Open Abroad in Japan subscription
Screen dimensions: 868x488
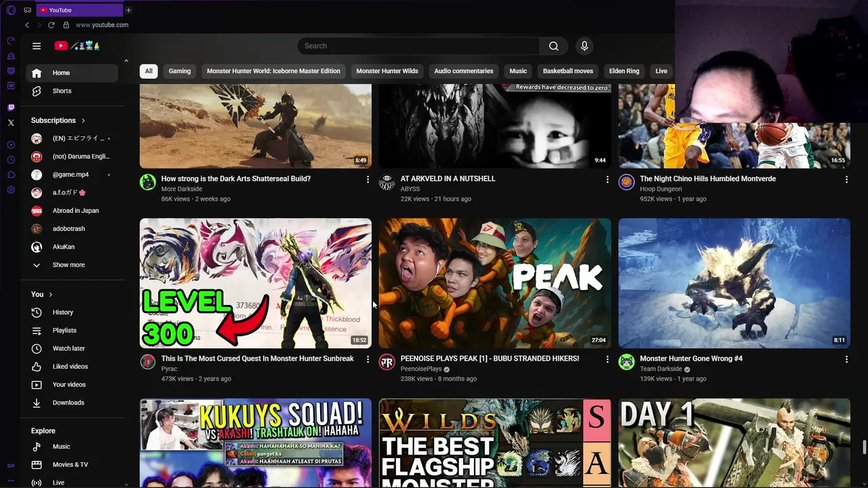(x=72, y=211)
